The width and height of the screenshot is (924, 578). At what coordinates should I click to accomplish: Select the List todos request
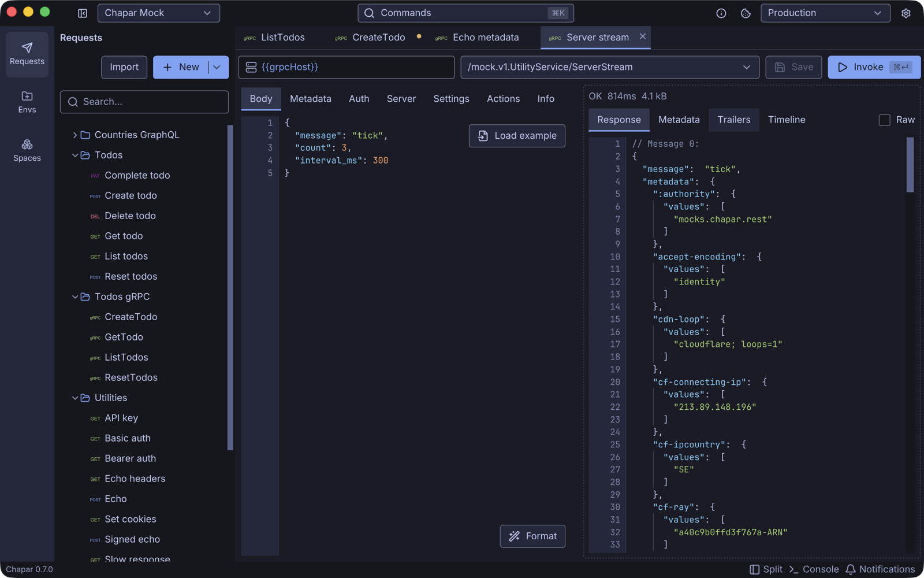click(126, 256)
